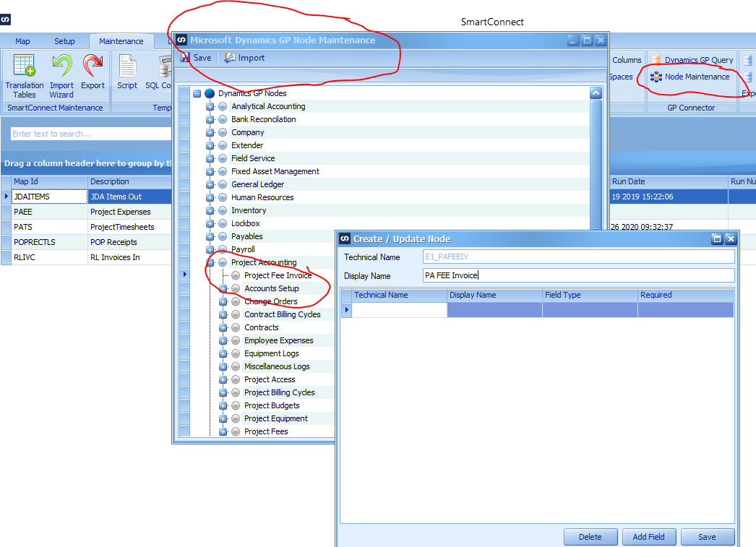Expand the Employee Expenses node
The image size is (756, 547).
pos(223,340)
